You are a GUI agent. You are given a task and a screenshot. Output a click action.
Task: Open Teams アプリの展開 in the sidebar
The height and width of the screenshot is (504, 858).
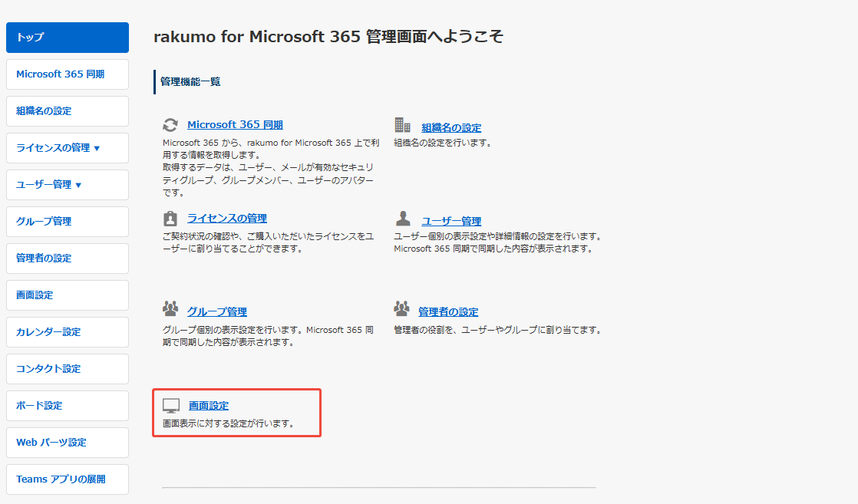[68, 479]
